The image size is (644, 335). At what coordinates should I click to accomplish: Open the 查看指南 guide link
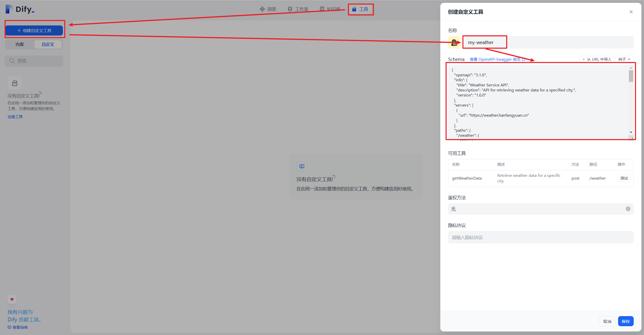click(18, 327)
